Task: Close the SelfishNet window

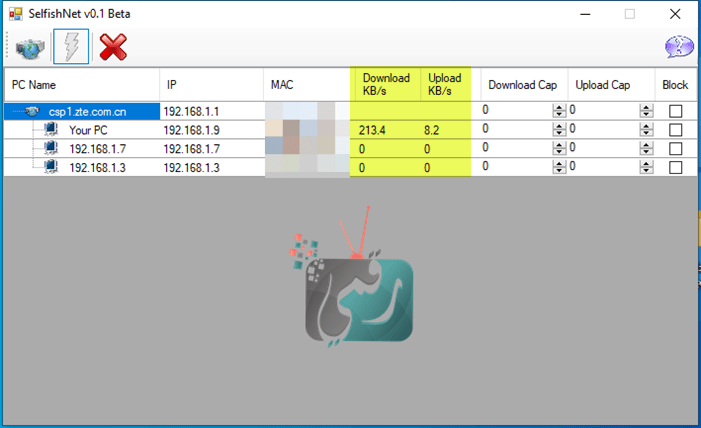Action: point(675,14)
